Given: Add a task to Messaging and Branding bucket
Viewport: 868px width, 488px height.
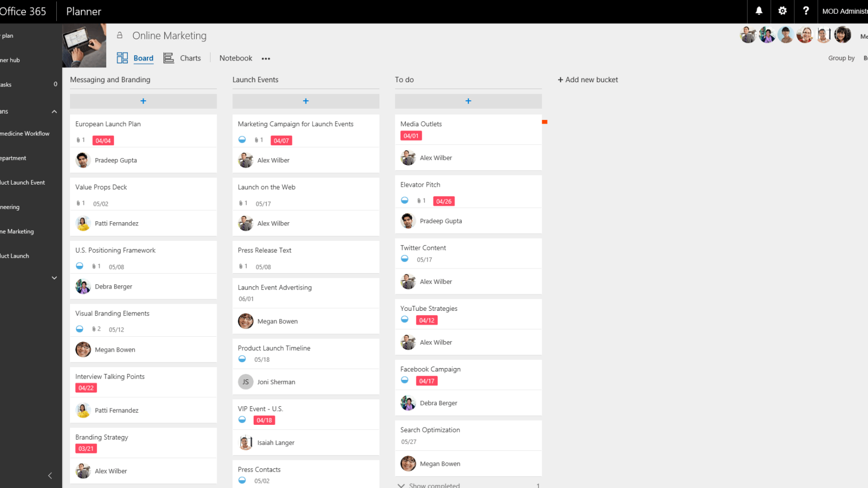Looking at the screenshot, I should 143,101.
